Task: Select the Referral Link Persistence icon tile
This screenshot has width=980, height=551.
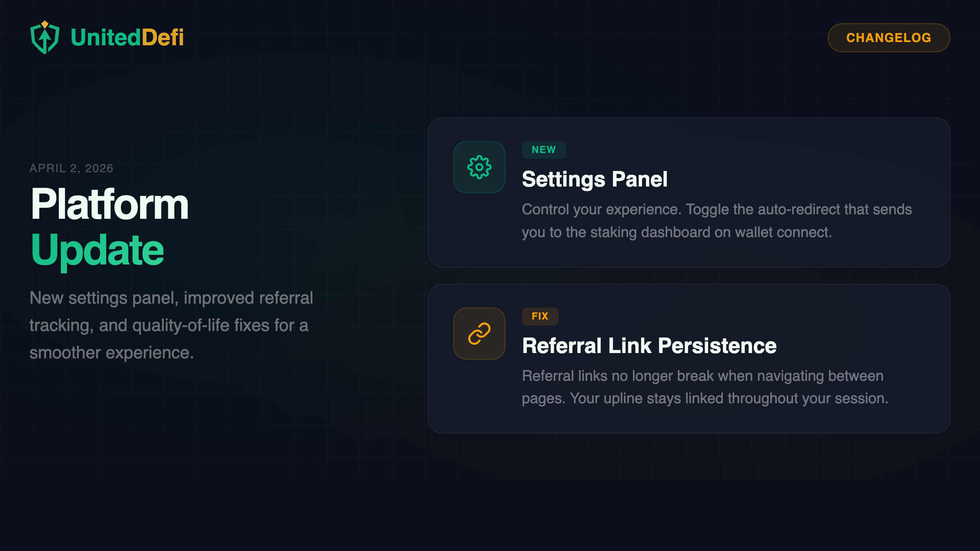Action: pos(479,333)
